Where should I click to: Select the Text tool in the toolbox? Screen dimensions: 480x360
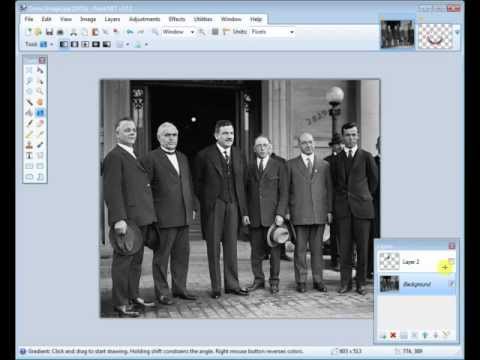29,155
